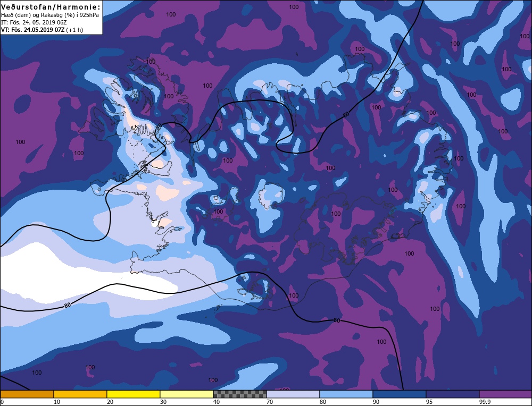532x406 pixels.
Task: Select the '40' legend scale label
Action: pyautogui.click(x=217, y=402)
